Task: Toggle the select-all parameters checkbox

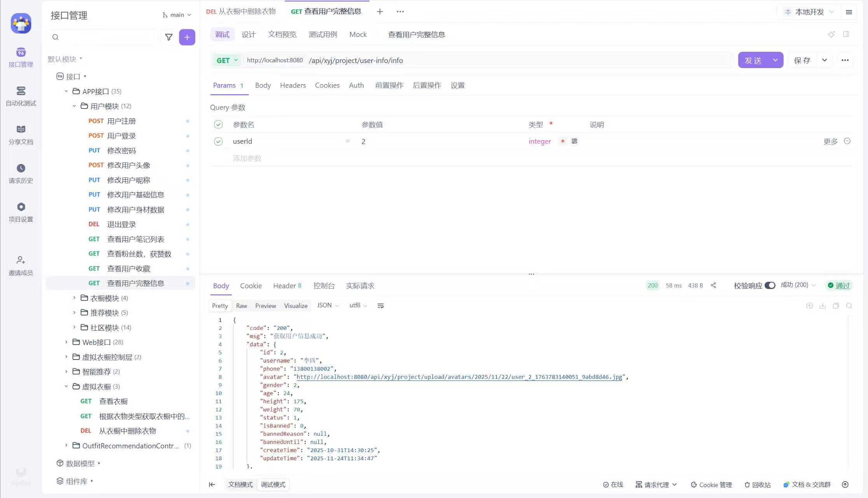Action: (218, 124)
